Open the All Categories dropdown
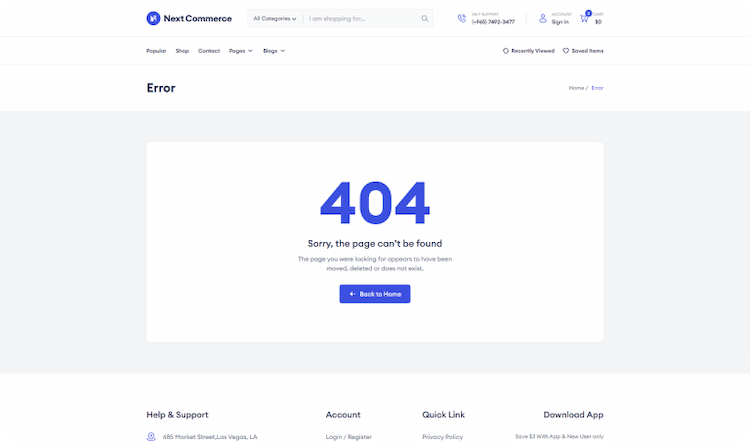The height and width of the screenshot is (443, 750). tap(274, 18)
